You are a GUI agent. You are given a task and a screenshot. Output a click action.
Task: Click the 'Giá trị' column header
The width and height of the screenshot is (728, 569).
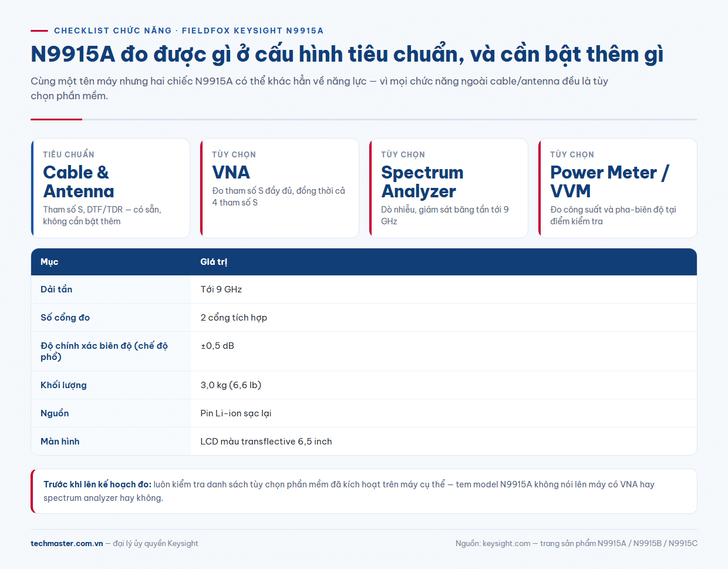click(214, 262)
